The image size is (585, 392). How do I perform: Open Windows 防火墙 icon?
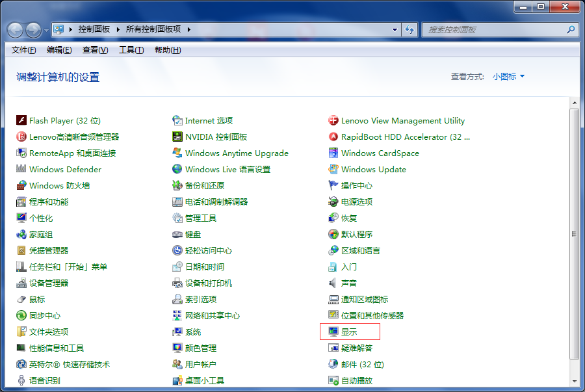(x=21, y=185)
